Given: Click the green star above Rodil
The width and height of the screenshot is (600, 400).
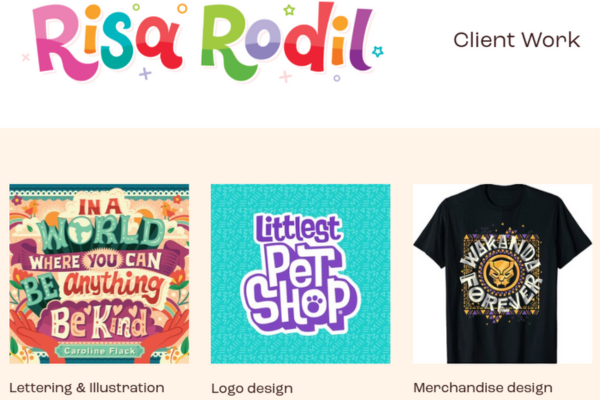Looking at the screenshot, I should click(x=289, y=10).
